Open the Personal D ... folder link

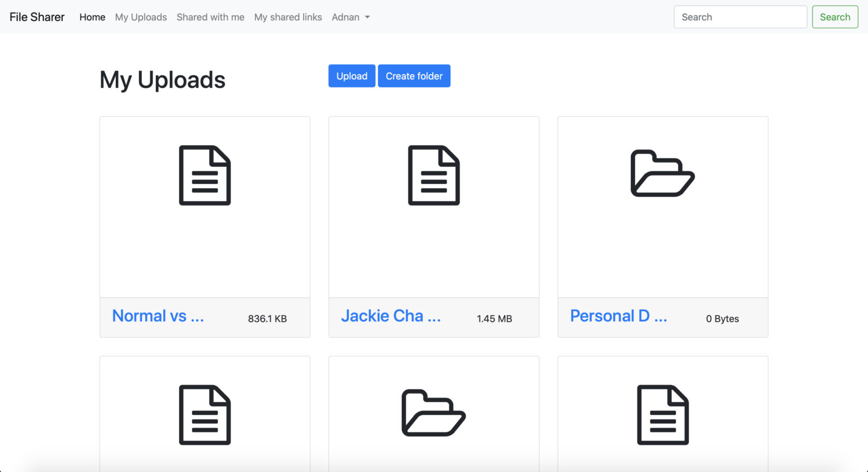coord(618,316)
